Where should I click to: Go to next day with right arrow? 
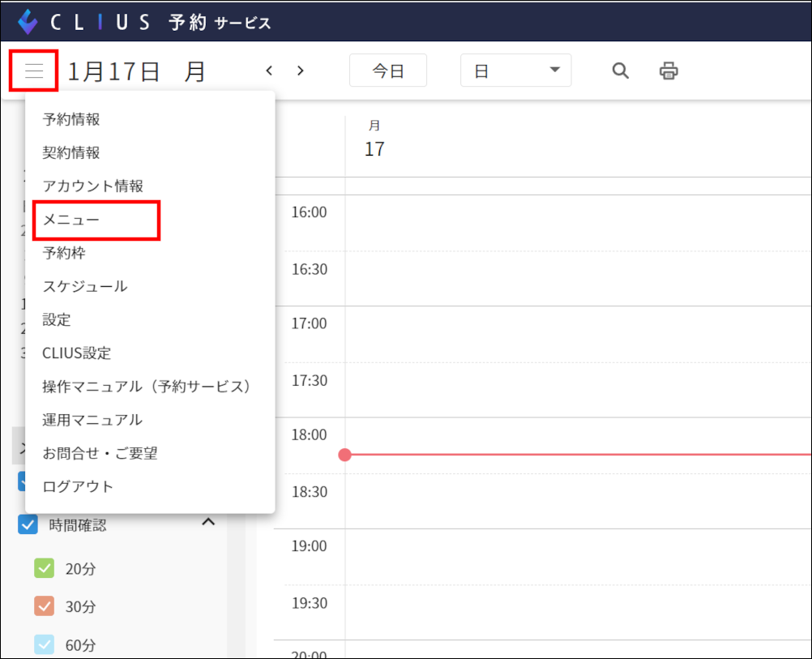point(300,71)
